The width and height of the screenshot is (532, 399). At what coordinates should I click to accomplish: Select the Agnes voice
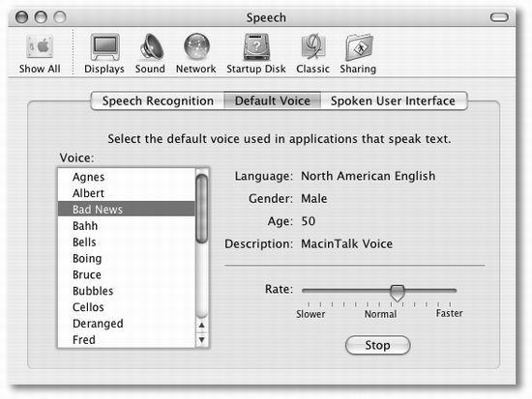[126, 177]
